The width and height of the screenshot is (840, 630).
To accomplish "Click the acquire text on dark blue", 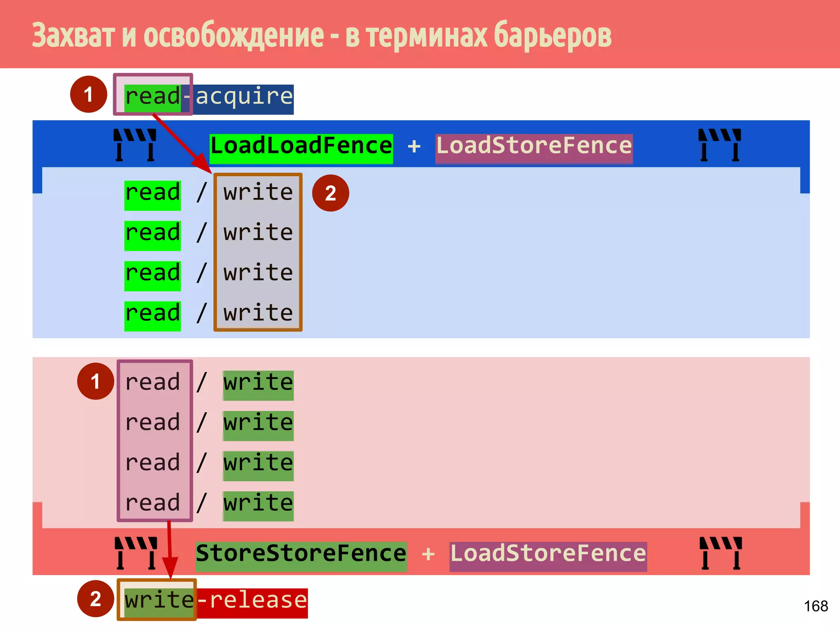I will 244,98.
